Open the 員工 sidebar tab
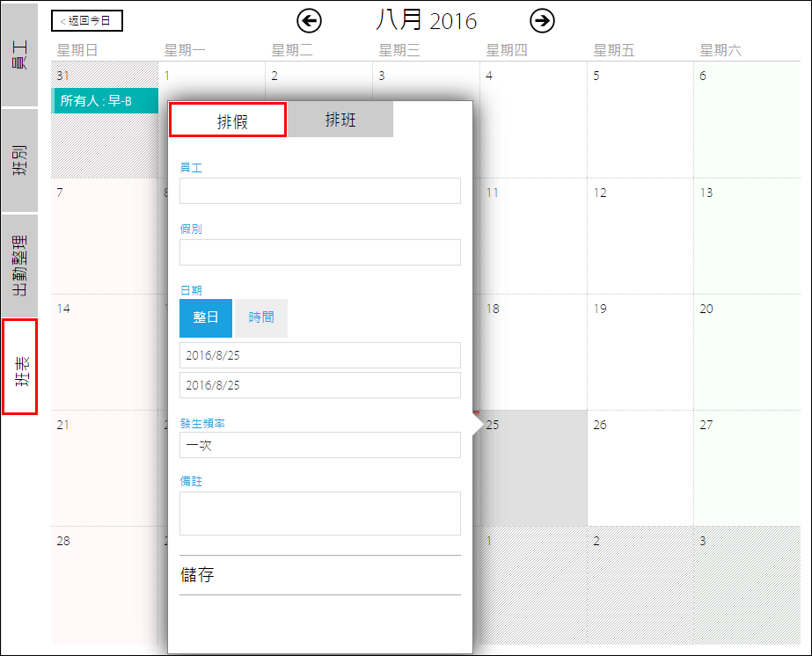The image size is (812, 656). click(x=18, y=55)
